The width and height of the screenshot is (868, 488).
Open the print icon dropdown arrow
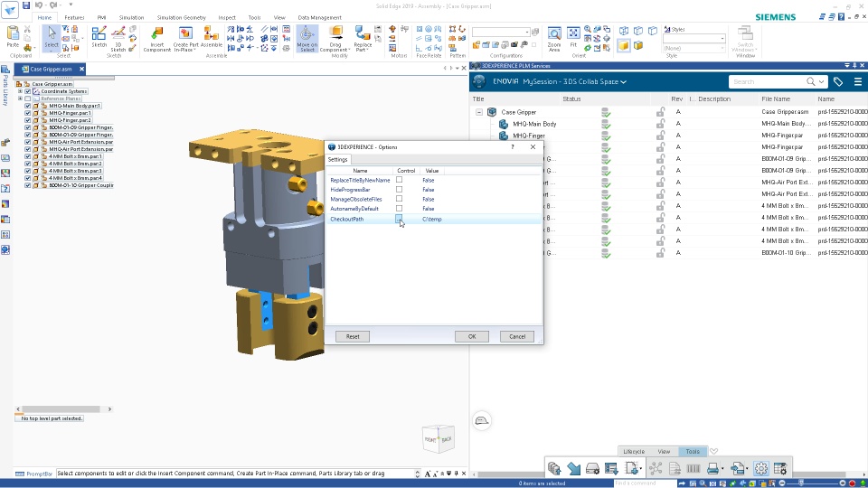pyautogui.click(x=722, y=469)
